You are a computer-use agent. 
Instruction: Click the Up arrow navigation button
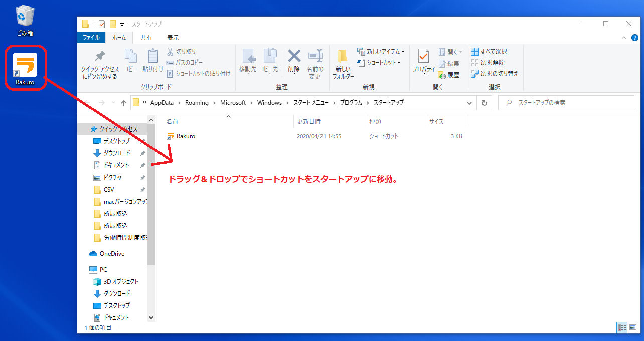click(x=124, y=103)
